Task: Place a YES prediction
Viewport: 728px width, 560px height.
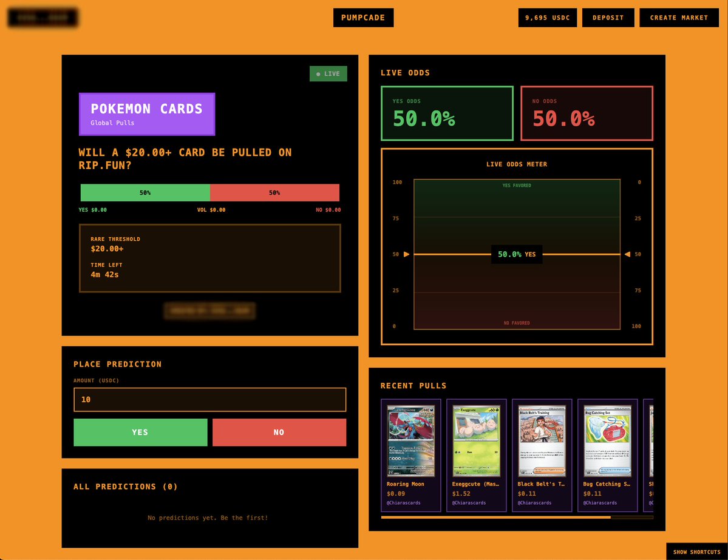Action: pos(140,433)
